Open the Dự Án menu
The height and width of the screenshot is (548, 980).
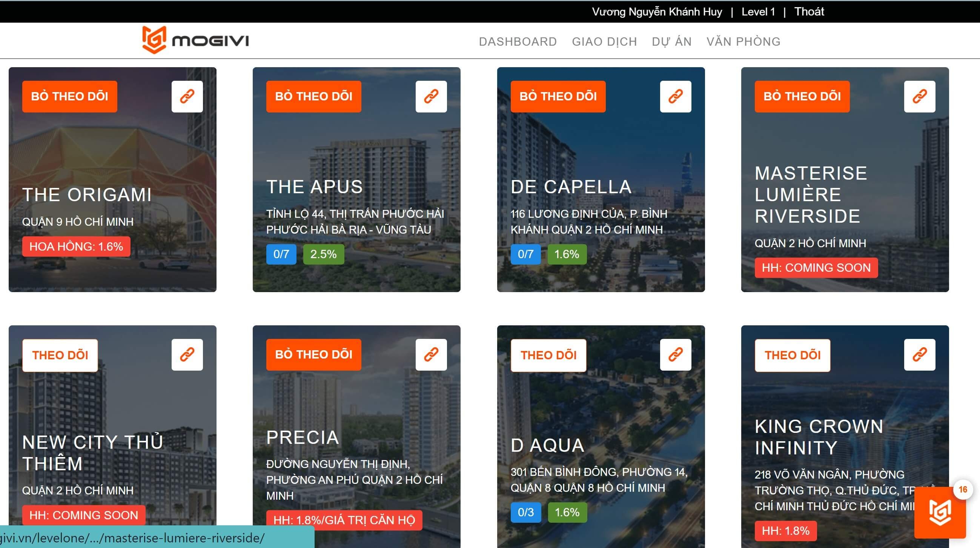671,42
